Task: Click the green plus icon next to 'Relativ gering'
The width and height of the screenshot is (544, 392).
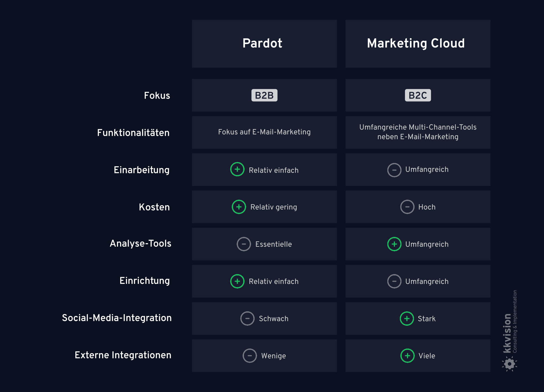Action: coord(239,207)
